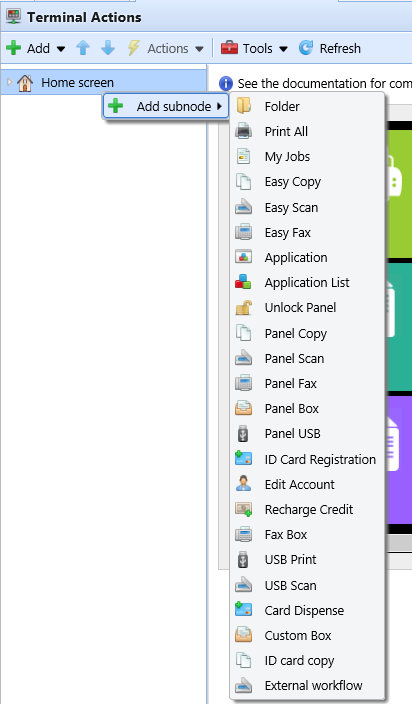Choose Folder from the subnode menu

[307, 106]
